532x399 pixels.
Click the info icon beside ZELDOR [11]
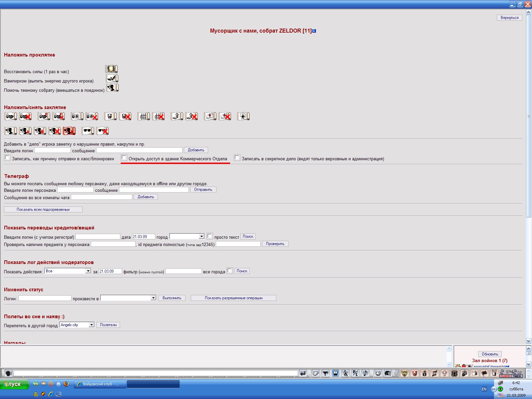(x=314, y=31)
